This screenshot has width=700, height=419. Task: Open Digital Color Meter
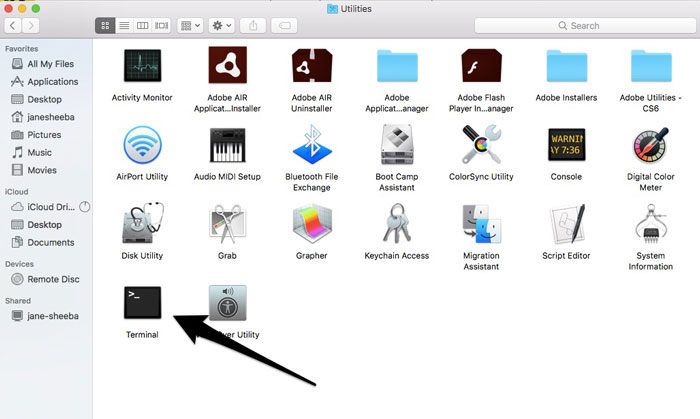[650, 146]
